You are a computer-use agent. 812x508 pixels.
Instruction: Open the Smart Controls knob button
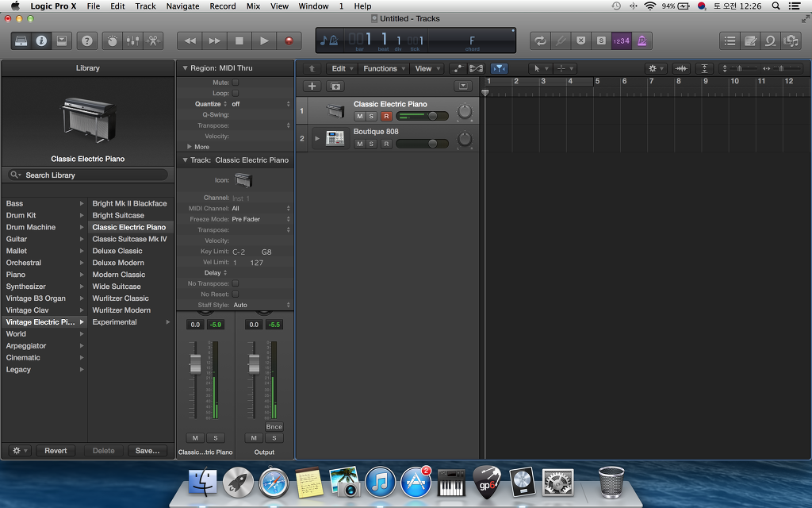click(x=112, y=40)
